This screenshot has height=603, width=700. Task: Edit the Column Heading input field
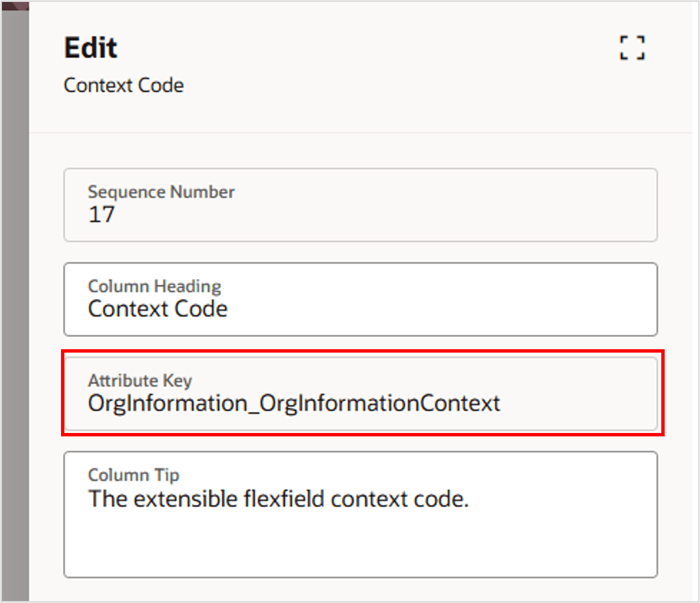click(360, 299)
